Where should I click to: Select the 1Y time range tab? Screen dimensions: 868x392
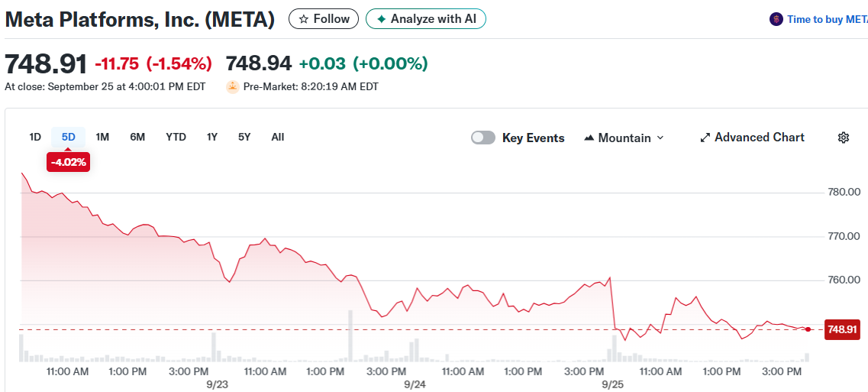tap(211, 137)
